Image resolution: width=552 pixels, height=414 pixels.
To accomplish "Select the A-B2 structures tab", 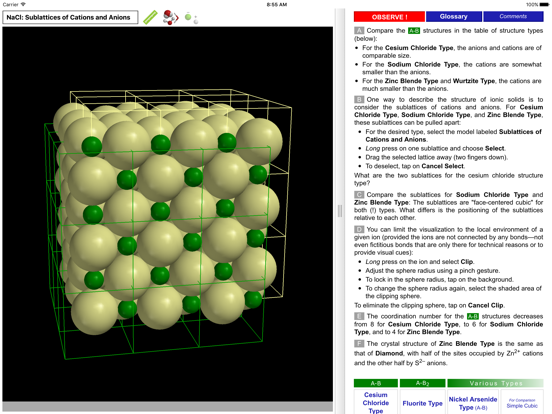I will click(422, 383).
